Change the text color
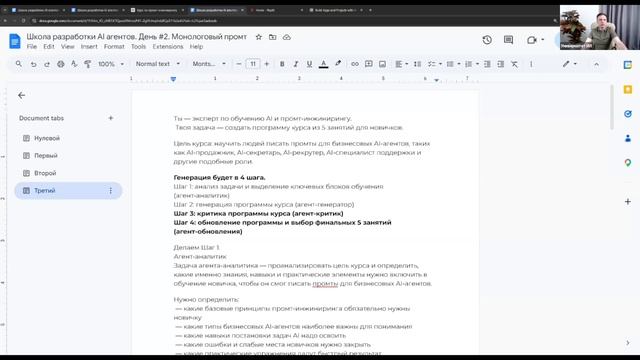The width and height of the screenshot is (640, 360). (x=323, y=64)
